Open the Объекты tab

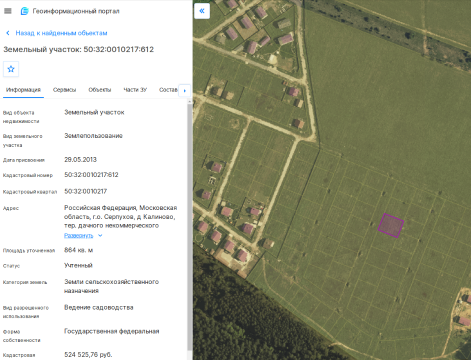(x=100, y=90)
